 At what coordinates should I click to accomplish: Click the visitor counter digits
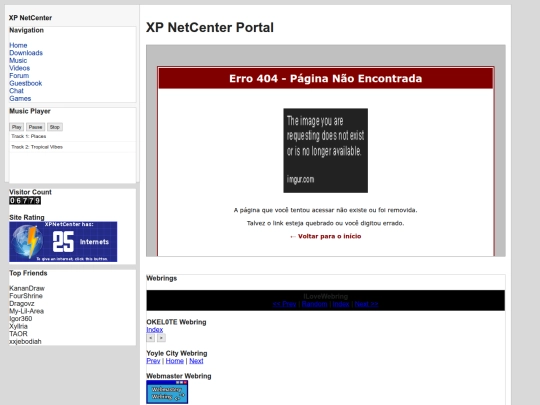(x=25, y=201)
